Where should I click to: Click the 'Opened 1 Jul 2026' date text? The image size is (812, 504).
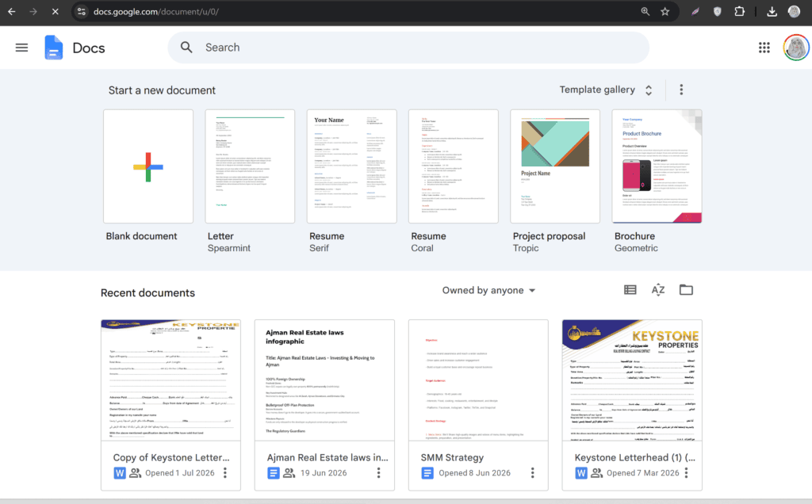[x=180, y=473]
